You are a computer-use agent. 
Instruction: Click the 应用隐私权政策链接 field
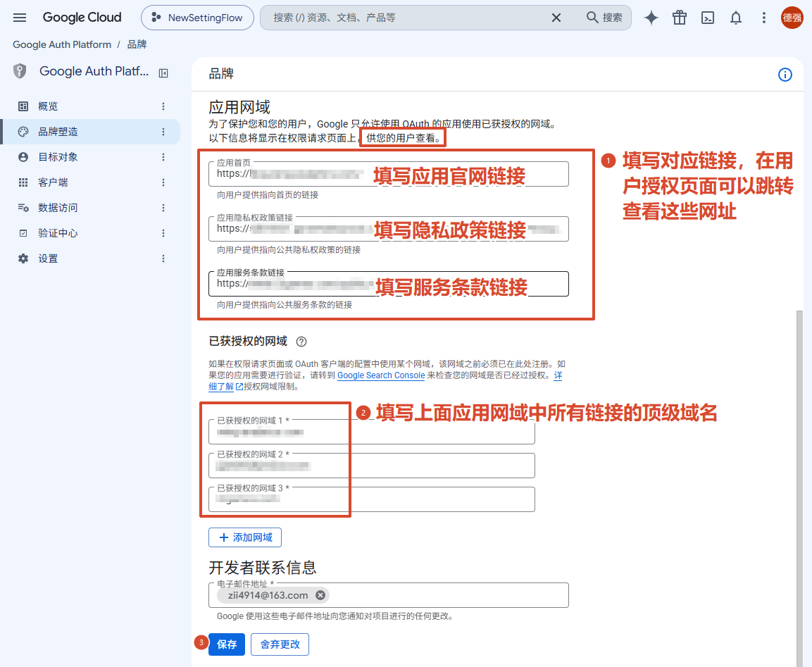[388, 229]
